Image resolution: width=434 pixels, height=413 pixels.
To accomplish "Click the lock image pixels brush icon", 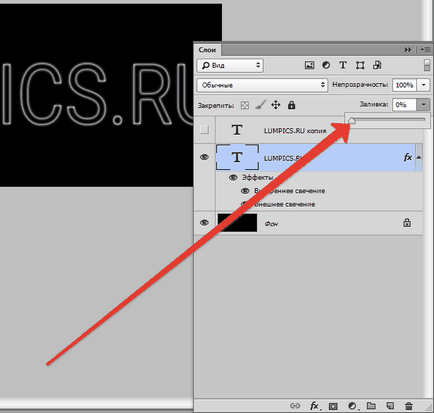I will point(260,105).
